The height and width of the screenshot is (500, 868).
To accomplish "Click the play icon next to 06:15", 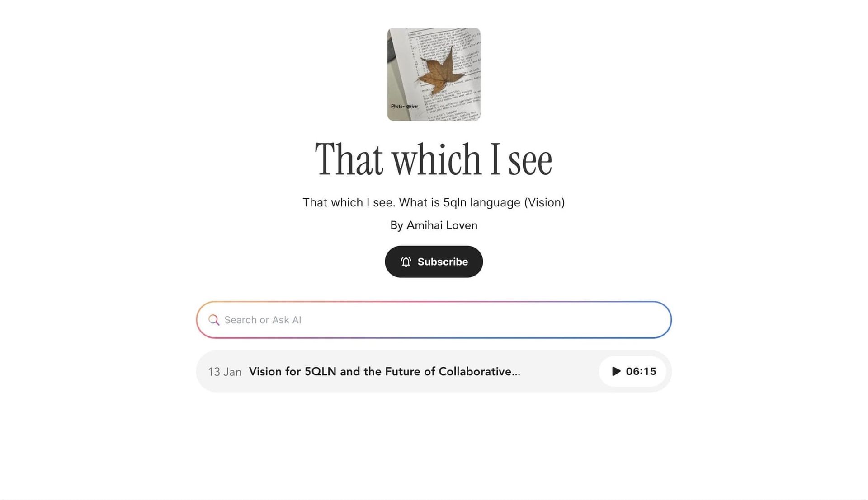I will tap(615, 371).
